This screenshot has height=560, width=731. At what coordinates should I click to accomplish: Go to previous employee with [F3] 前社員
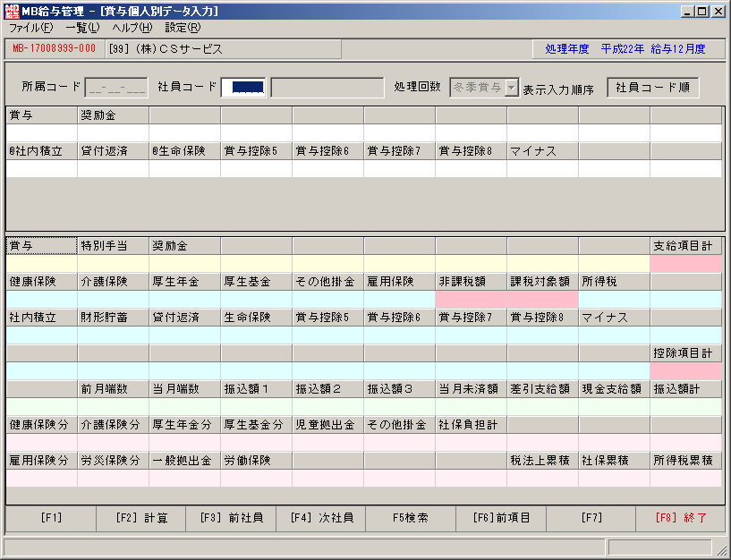[231, 518]
